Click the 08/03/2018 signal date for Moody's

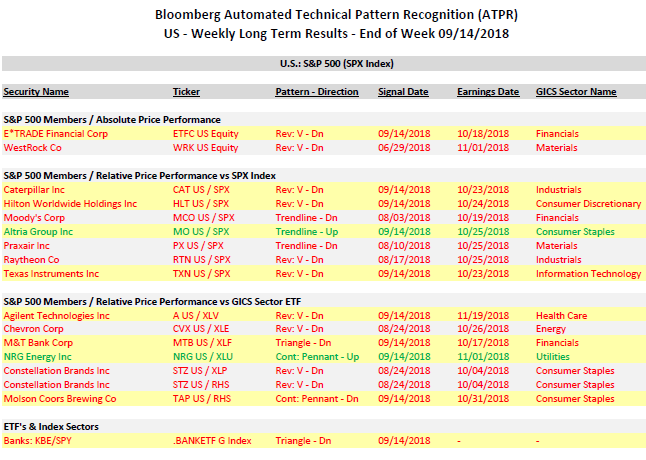click(x=404, y=218)
